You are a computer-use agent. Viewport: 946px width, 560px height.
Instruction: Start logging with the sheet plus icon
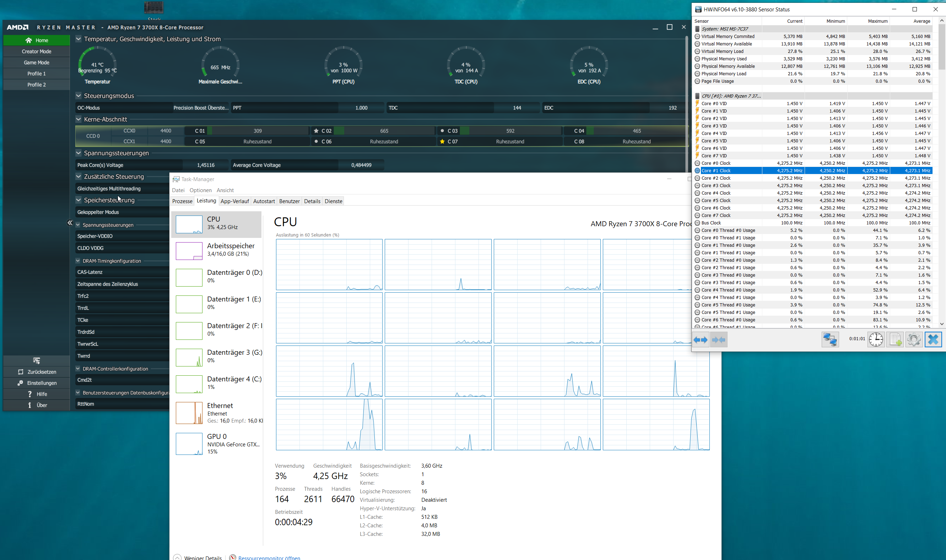point(894,339)
